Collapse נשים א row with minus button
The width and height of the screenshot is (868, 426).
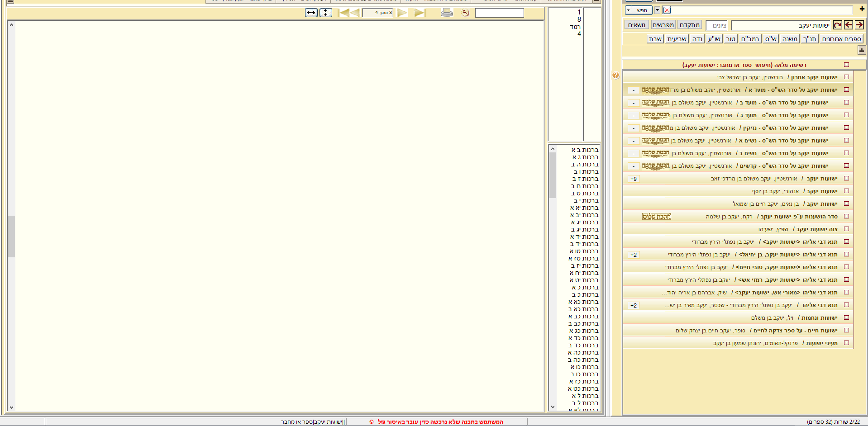634,141
